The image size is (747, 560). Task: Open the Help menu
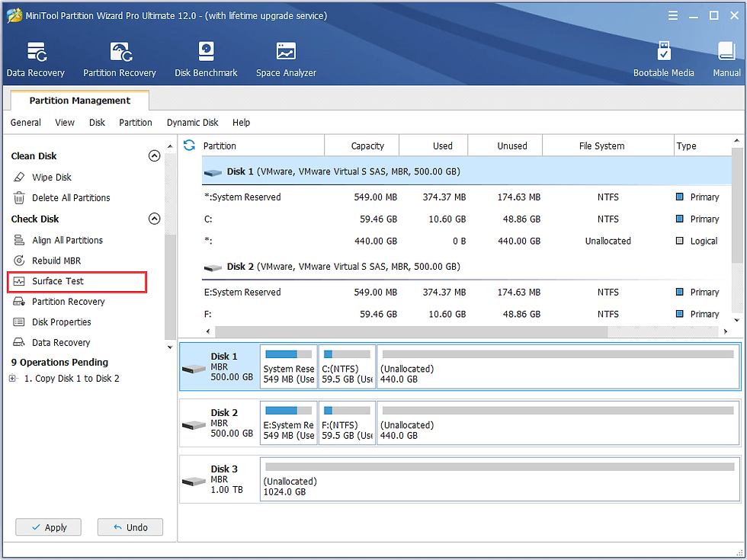pyautogui.click(x=241, y=123)
